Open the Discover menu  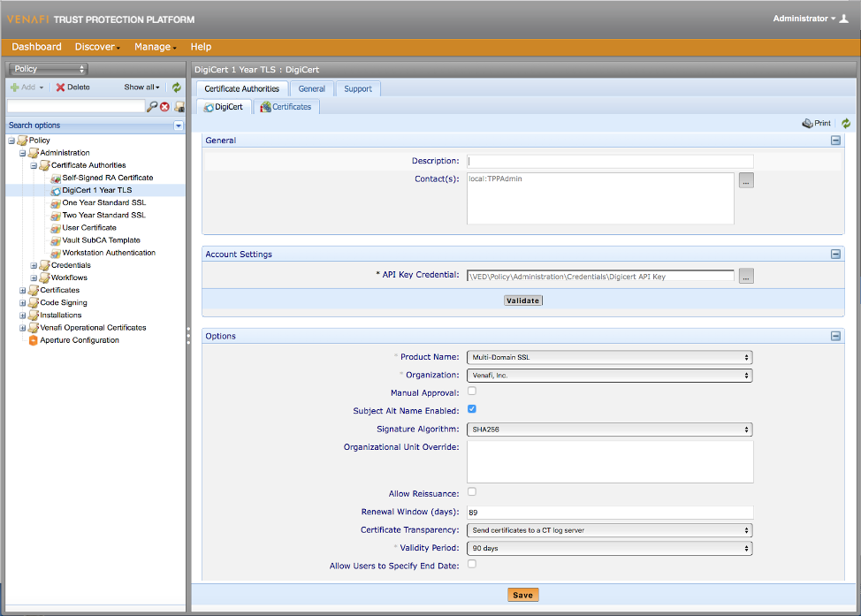click(97, 47)
